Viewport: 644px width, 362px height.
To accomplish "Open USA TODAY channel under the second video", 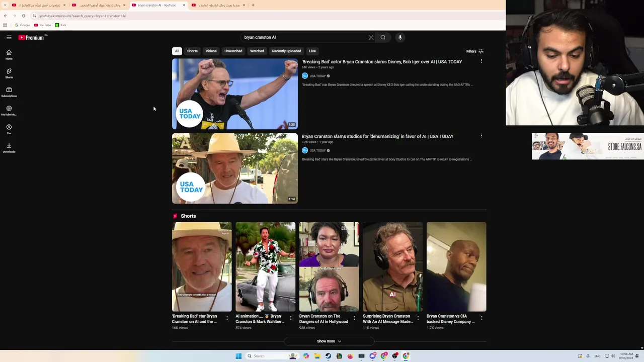I will click(317, 150).
